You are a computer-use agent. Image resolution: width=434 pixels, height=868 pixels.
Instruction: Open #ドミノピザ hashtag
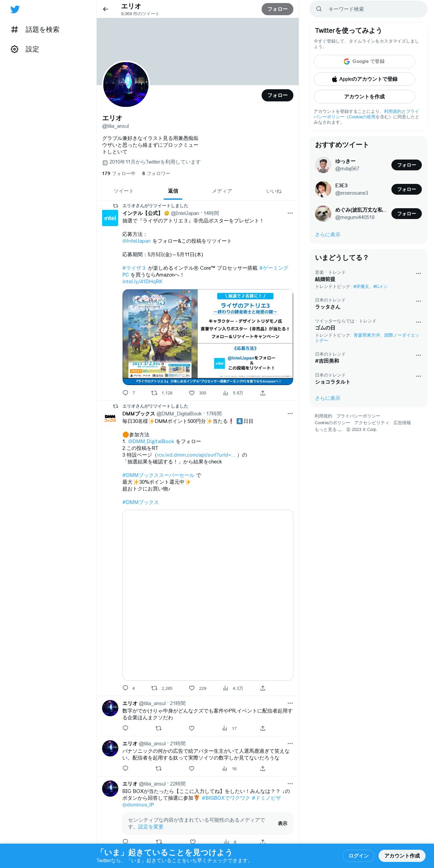(x=266, y=798)
